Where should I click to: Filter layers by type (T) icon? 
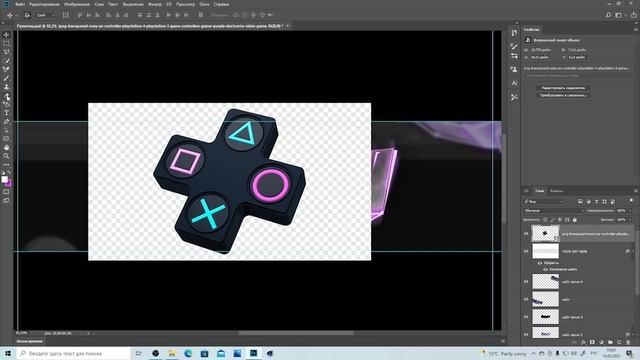click(596, 202)
